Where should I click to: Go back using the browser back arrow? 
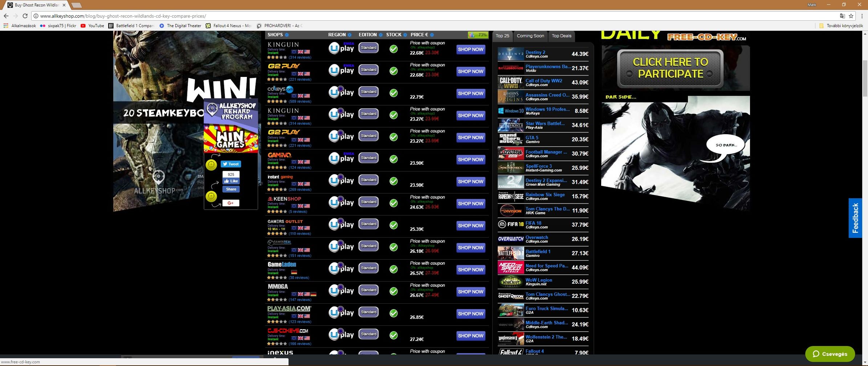6,16
